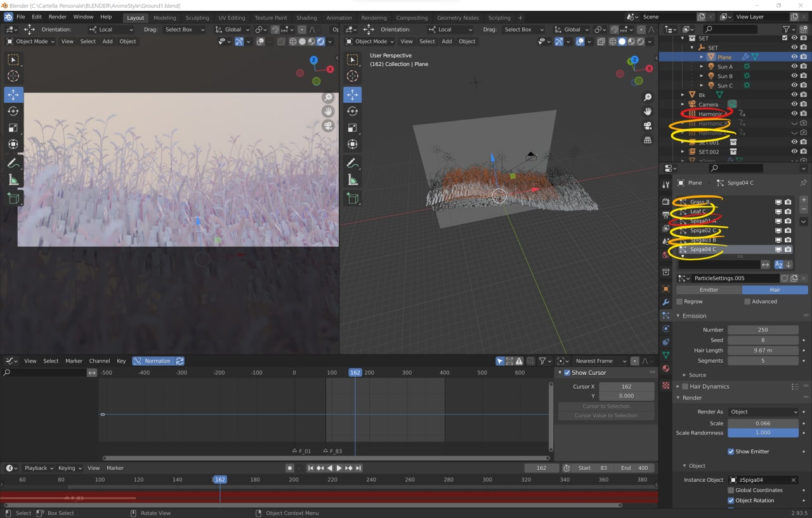Add a new particle system slot
812x518 pixels.
pos(804,200)
